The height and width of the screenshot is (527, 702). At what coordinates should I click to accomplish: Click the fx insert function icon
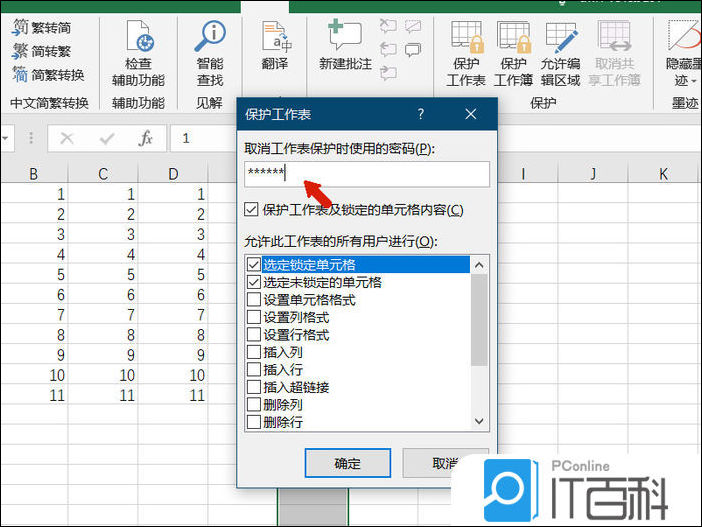[146, 138]
